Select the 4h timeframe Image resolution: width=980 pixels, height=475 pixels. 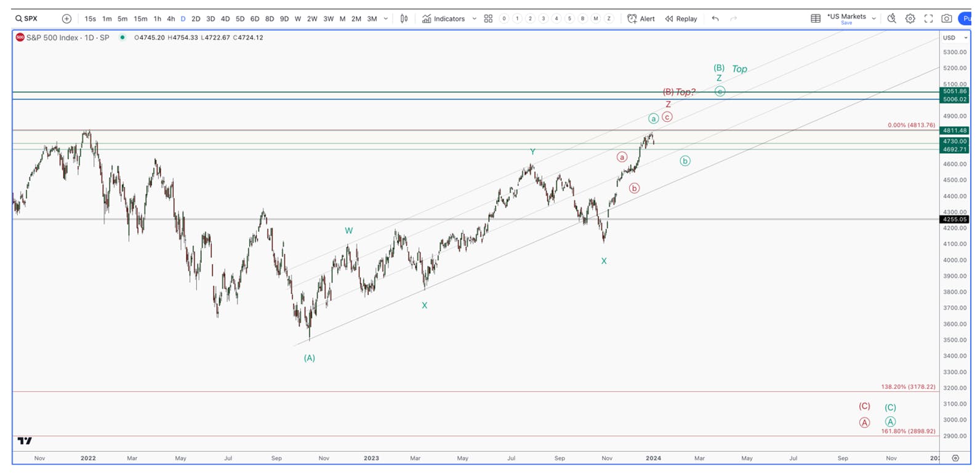pyautogui.click(x=171, y=19)
